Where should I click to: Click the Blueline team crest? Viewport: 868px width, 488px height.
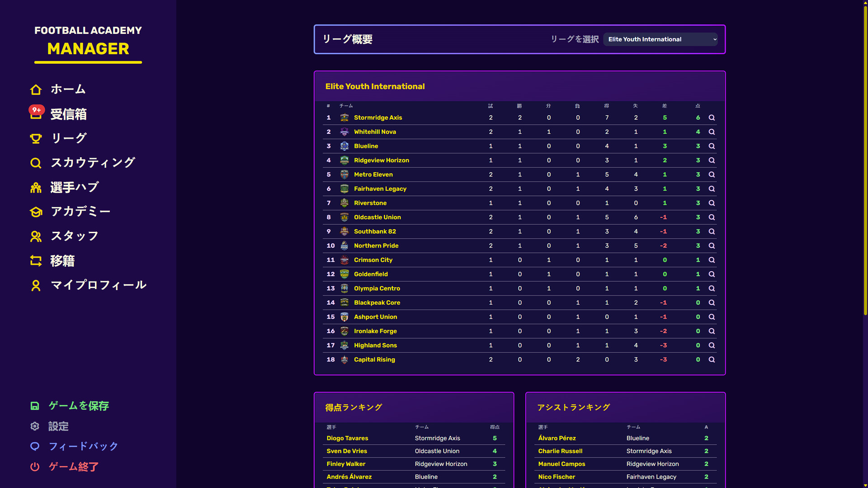[344, 146]
